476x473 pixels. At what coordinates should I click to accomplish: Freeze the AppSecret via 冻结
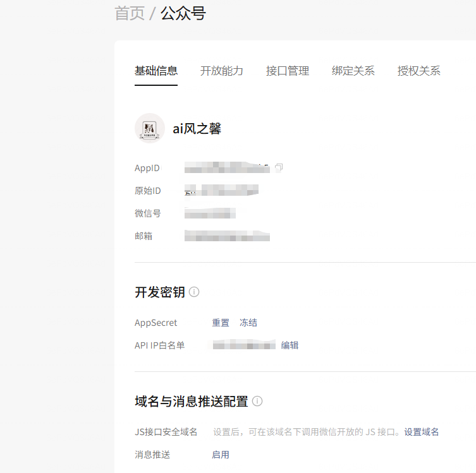coord(248,323)
